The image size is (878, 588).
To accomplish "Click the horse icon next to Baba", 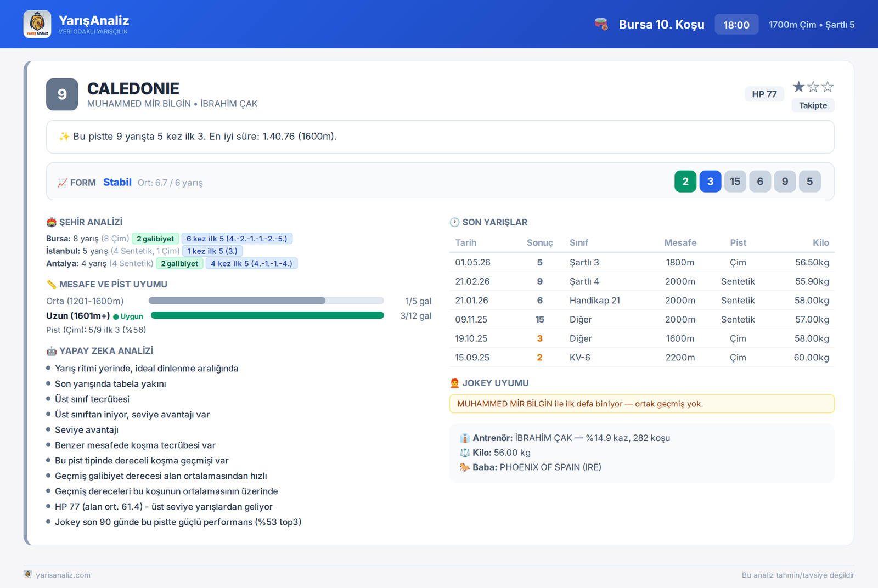I will coord(465,467).
